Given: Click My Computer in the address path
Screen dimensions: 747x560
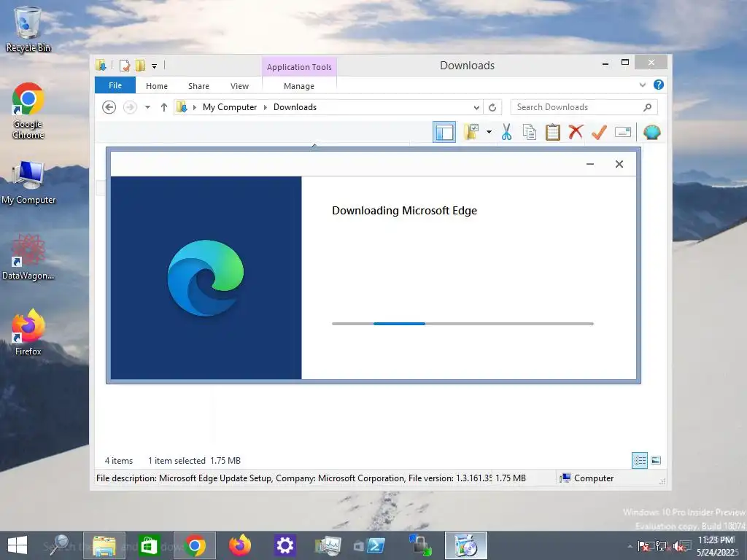Looking at the screenshot, I should (x=230, y=107).
